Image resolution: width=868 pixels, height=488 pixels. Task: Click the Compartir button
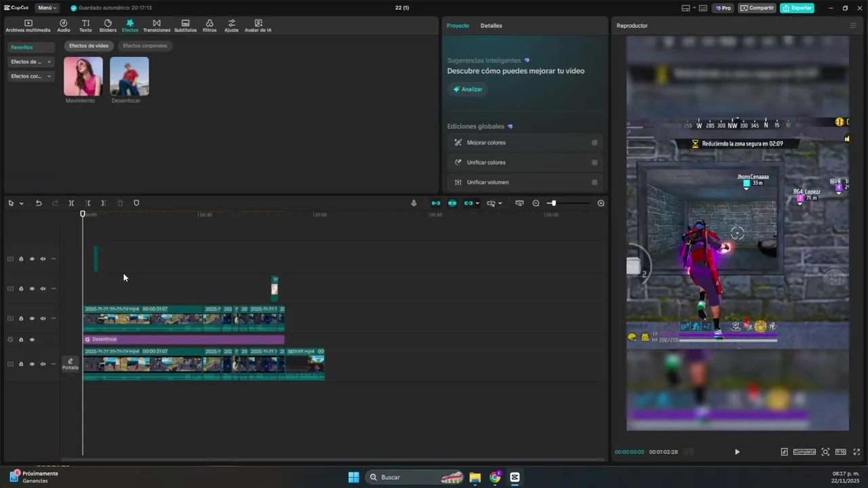pyautogui.click(x=757, y=8)
